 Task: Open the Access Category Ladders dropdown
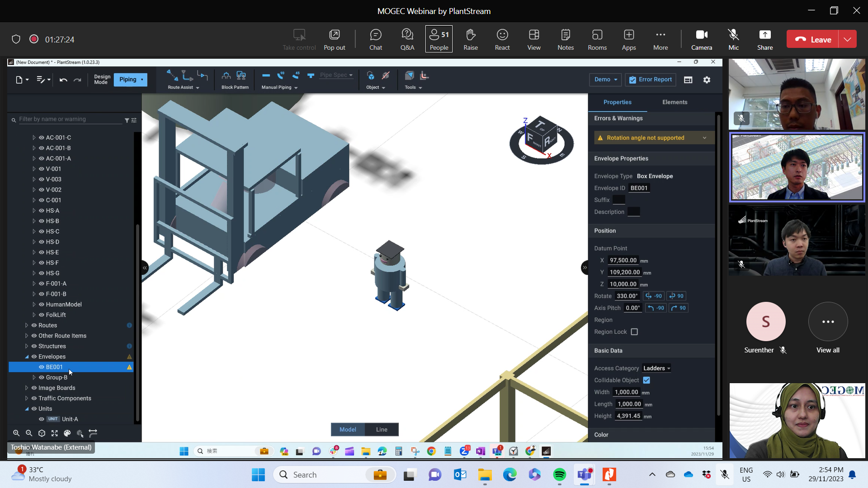[x=656, y=369]
